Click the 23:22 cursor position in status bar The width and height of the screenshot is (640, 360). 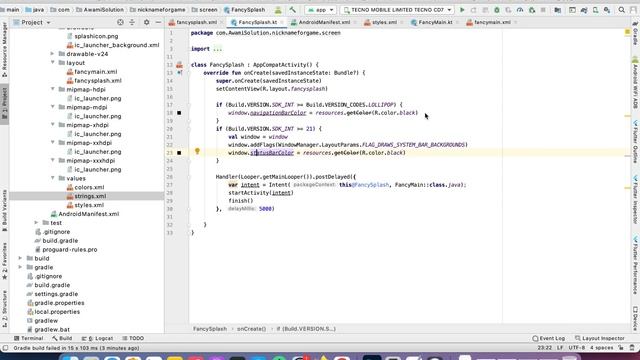click(x=544, y=348)
